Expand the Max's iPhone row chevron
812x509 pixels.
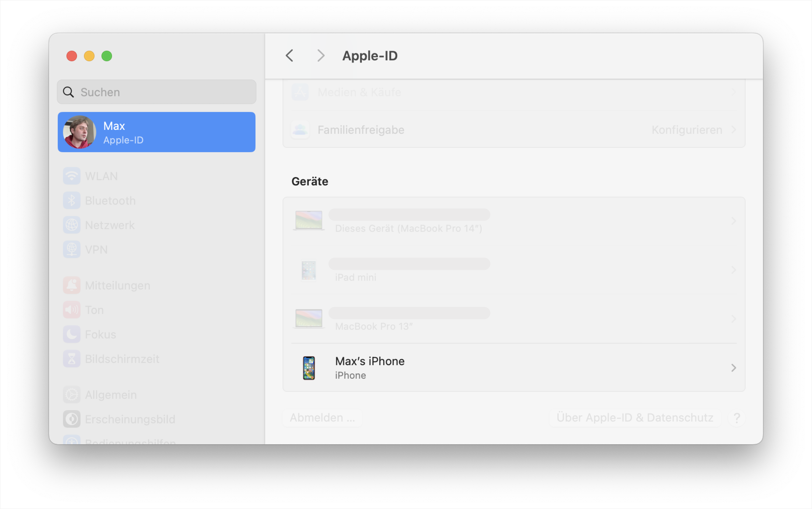click(734, 368)
